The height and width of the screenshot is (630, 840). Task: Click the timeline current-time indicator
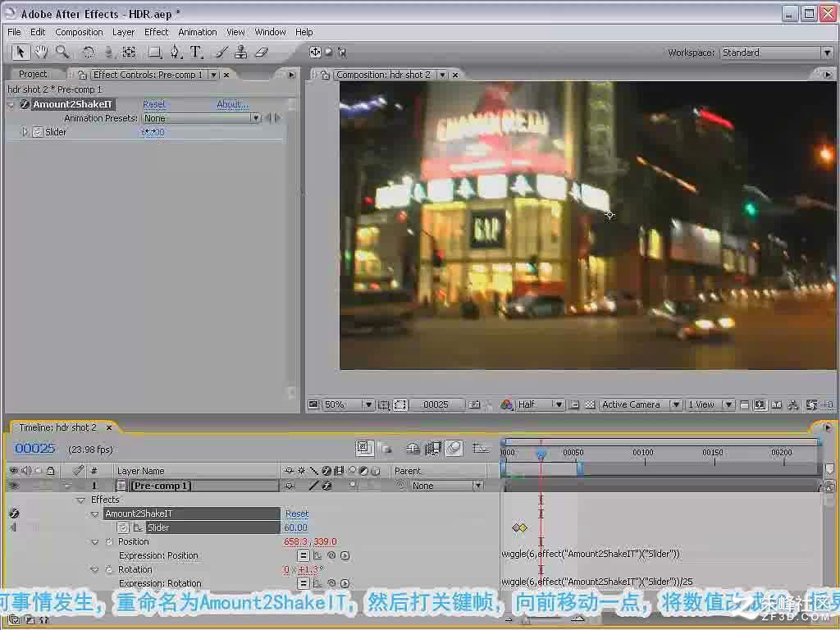click(x=541, y=454)
